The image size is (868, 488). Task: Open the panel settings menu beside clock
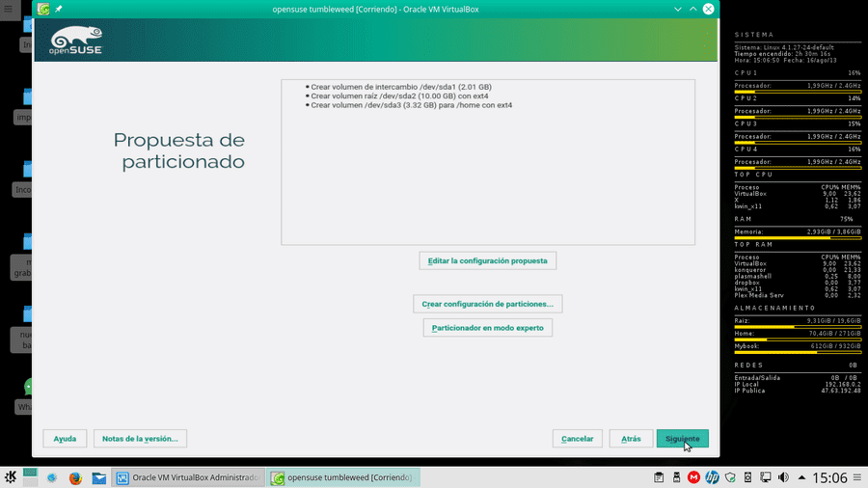(857, 477)
